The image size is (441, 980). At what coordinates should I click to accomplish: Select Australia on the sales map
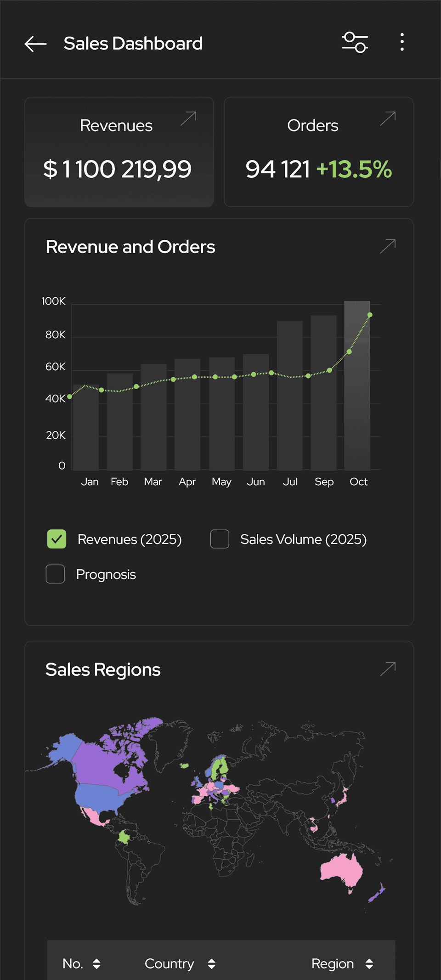[342, 870]
